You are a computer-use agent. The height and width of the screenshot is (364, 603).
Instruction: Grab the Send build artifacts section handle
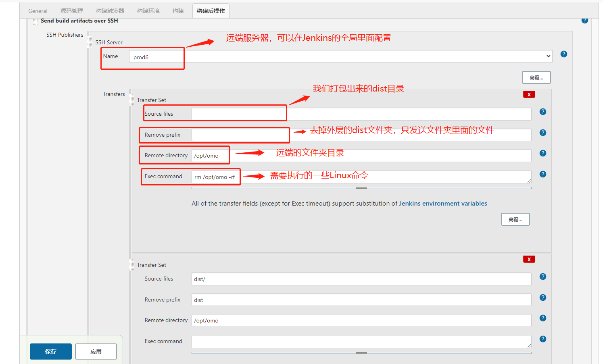pyautogui.click(x=35, y=21)
